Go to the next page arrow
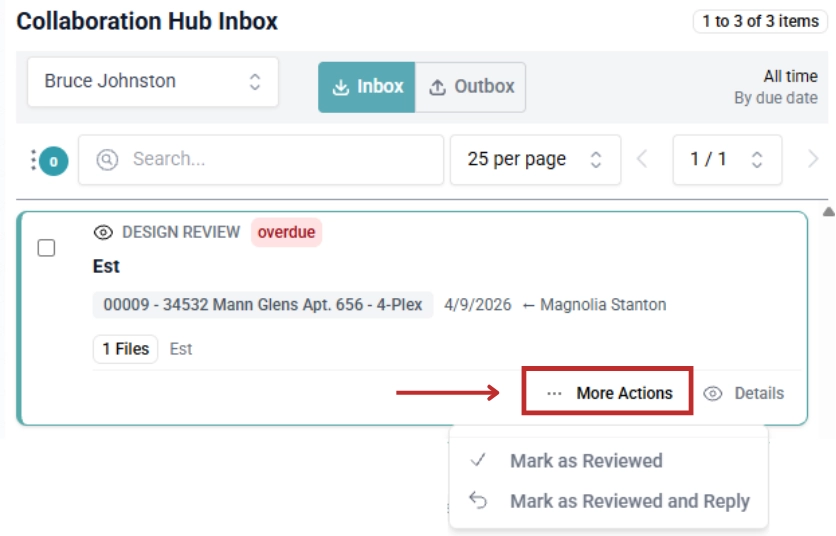Viewport: 836px width, 536px height. coord(813,159)
